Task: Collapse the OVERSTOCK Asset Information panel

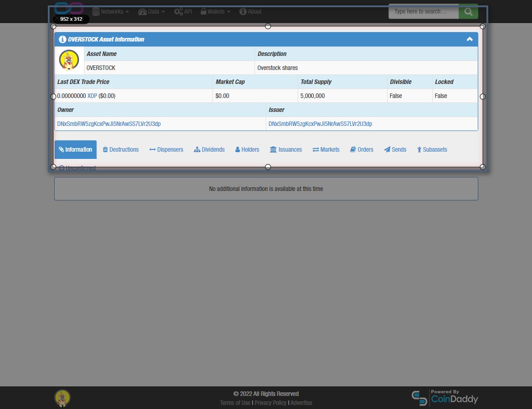Action: click(x=470, y=39)
